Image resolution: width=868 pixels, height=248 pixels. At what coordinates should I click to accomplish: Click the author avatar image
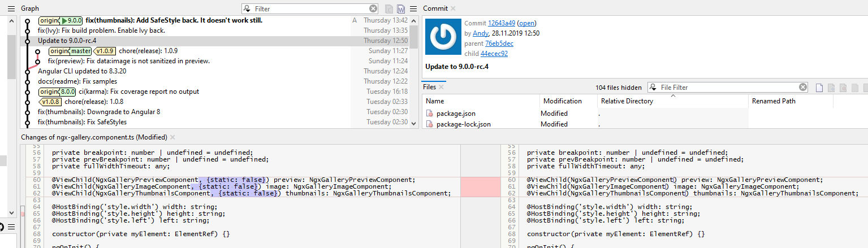[x=443, y=37]
